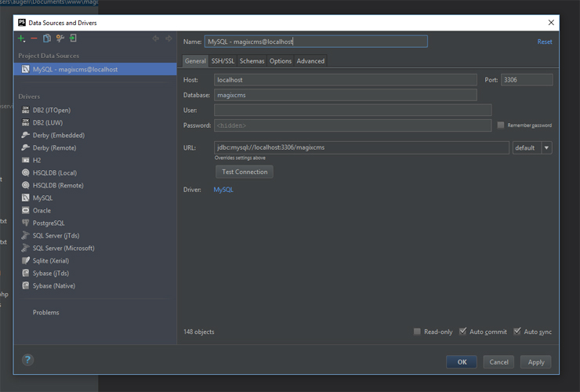
Task: Select MySQL - magixcms@localhost data source
Action: tap(95, 69)
